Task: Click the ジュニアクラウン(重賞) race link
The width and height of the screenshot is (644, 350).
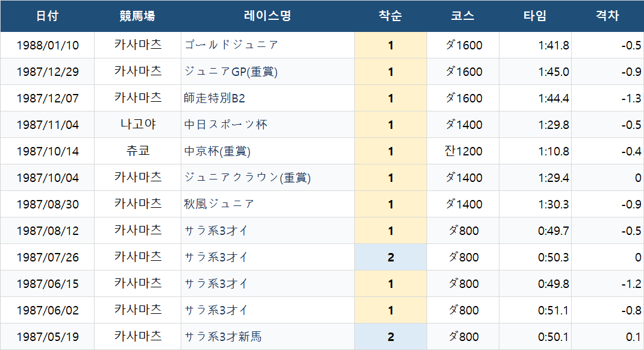Action: (x=247, y=178)
